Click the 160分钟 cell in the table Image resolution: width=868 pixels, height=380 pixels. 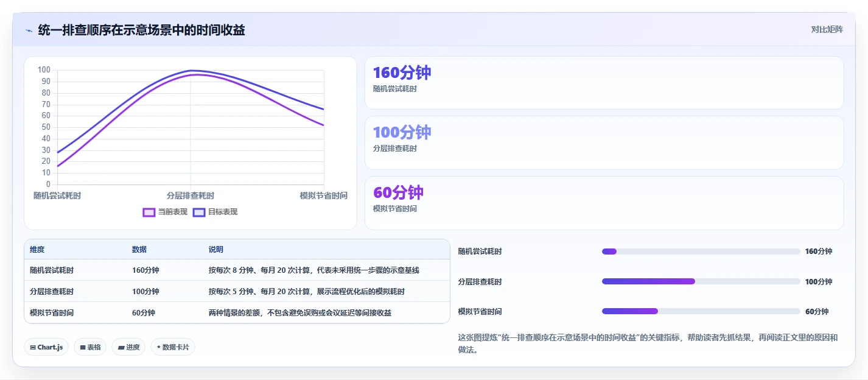[145, 270]
